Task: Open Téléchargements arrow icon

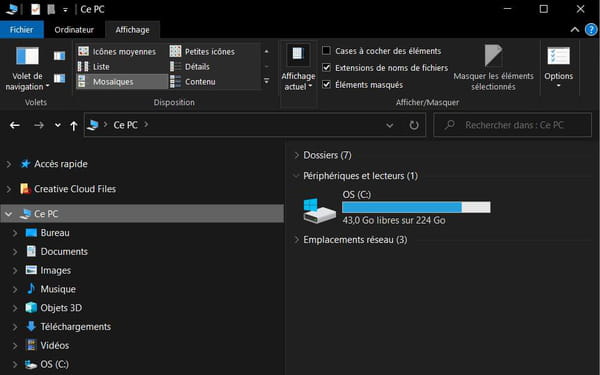Action: 31,326
